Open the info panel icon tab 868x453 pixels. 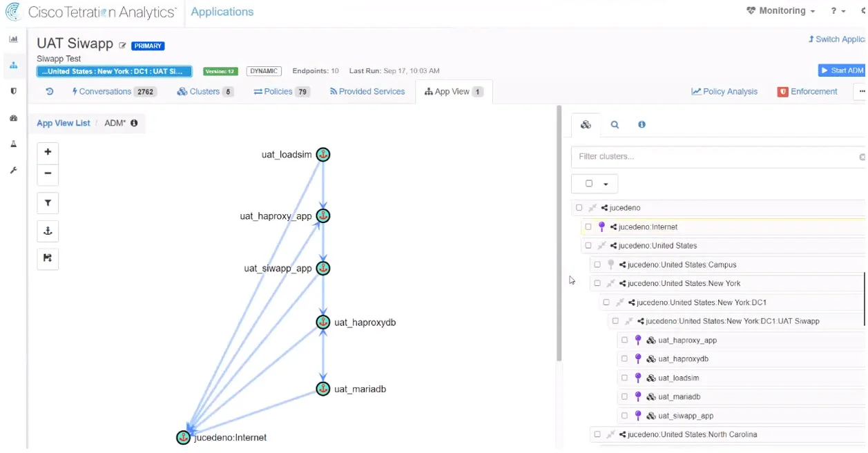(642, 125)
